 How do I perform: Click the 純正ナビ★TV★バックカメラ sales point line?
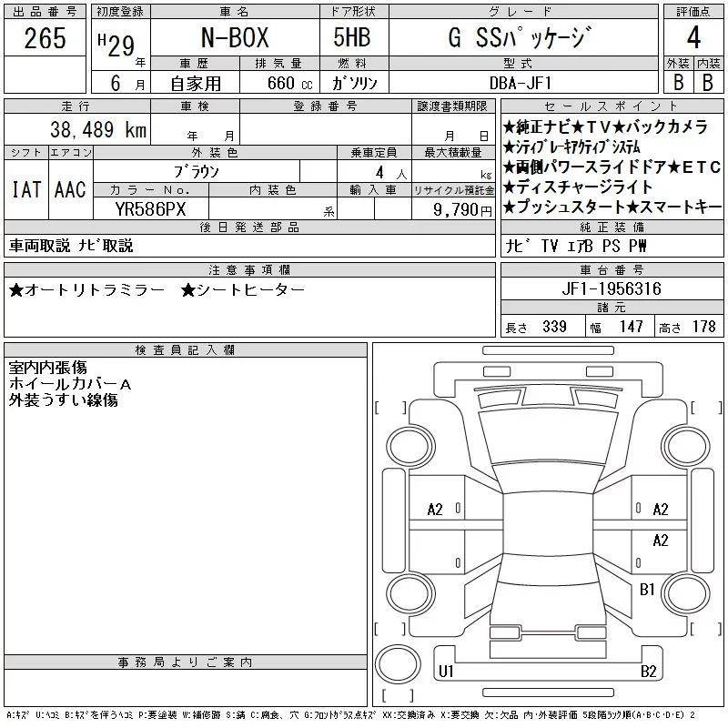605,126
